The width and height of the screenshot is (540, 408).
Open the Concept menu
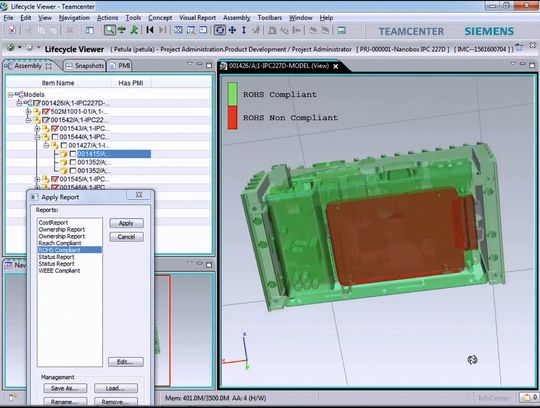[x=160, y=18]
